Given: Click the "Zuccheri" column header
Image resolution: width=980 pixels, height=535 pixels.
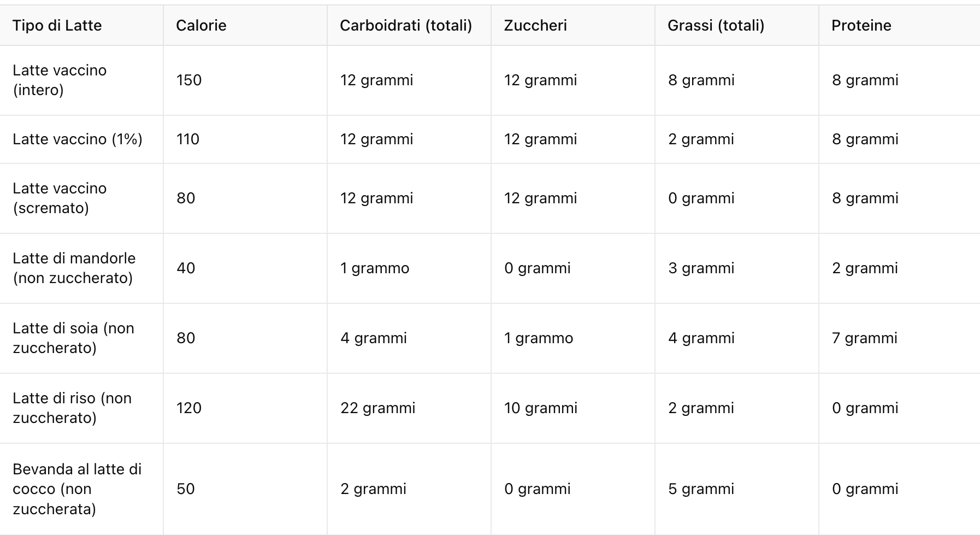Looking at the screenshot, I should (x=535, y=26).
